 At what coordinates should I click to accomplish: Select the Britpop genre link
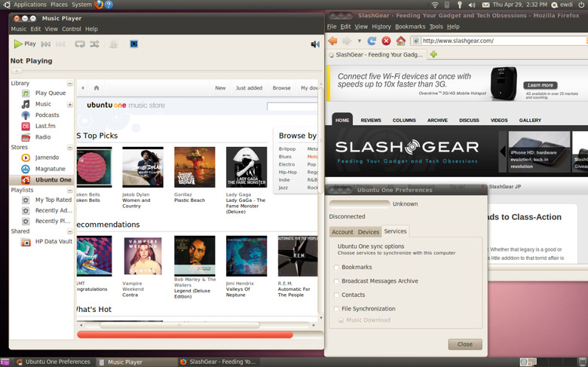pyautogui.click(x=287, y=148)
